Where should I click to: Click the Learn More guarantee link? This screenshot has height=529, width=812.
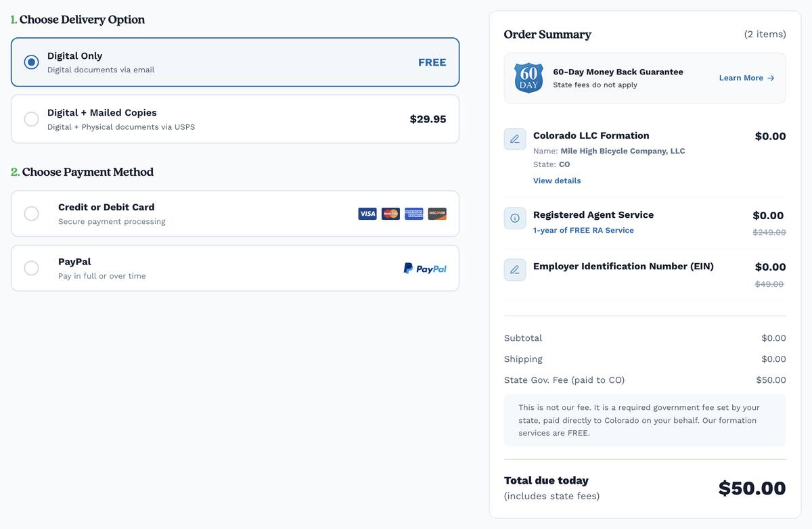[x=747, y=78]
